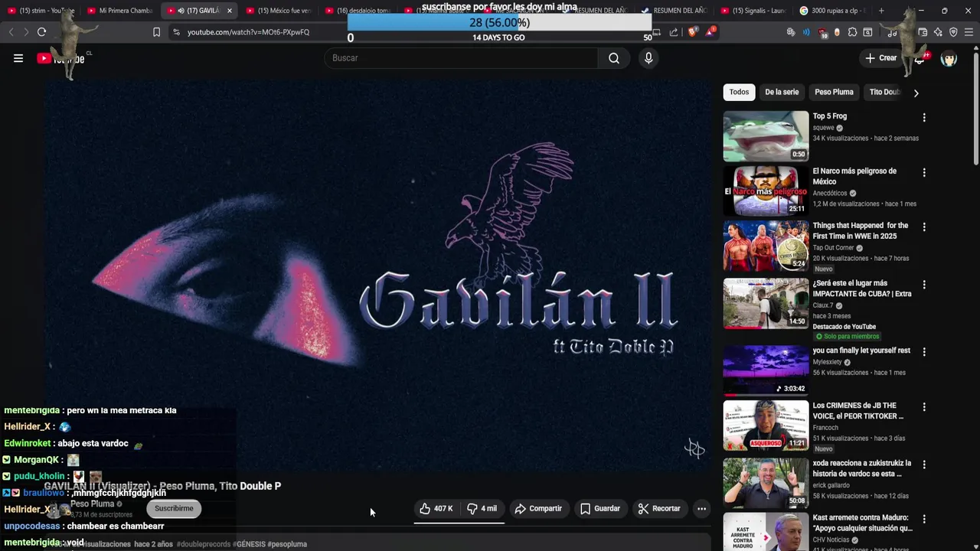Switch to the (16) desdaloio tab
The width and height of the screenshot is (980, 551).
(358, 11)
